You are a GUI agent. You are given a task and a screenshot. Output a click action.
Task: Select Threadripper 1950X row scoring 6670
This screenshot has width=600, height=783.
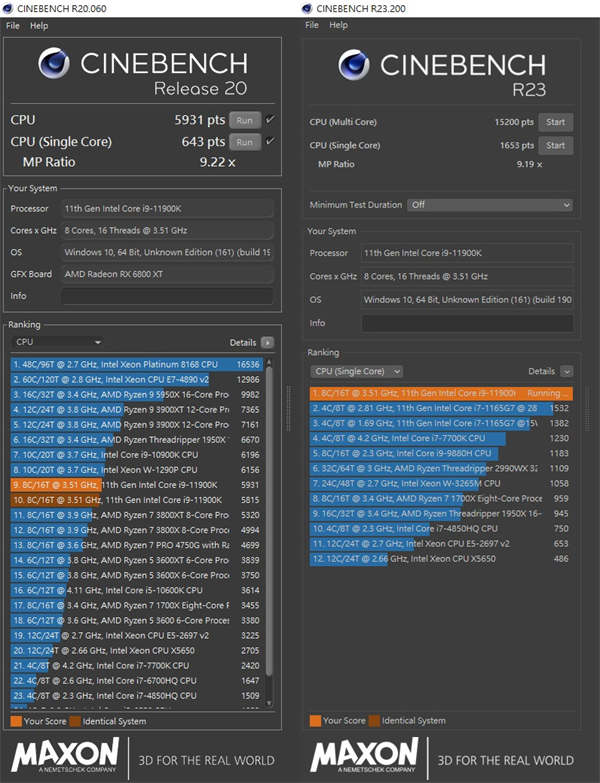137,440
